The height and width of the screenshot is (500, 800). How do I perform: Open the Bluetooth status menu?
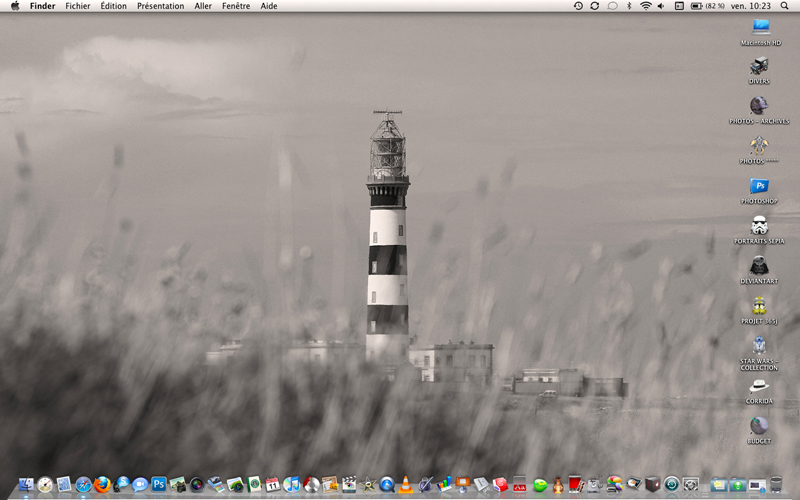coord(629,6)
